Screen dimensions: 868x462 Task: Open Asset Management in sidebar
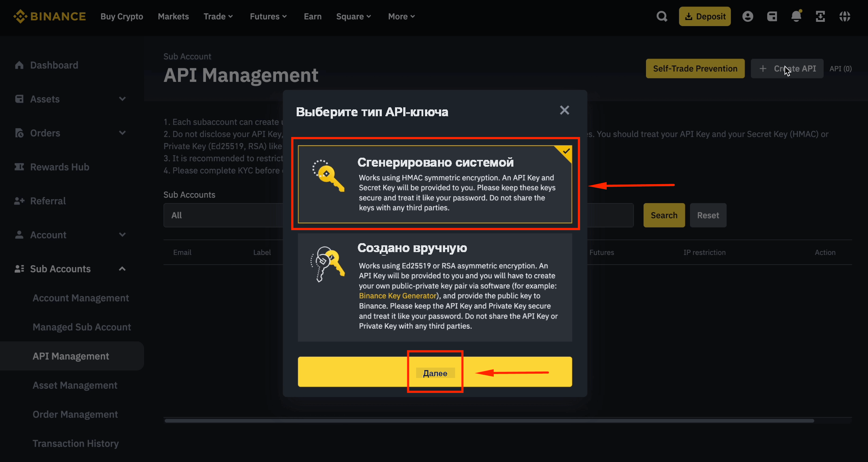(x=75, y=385)
